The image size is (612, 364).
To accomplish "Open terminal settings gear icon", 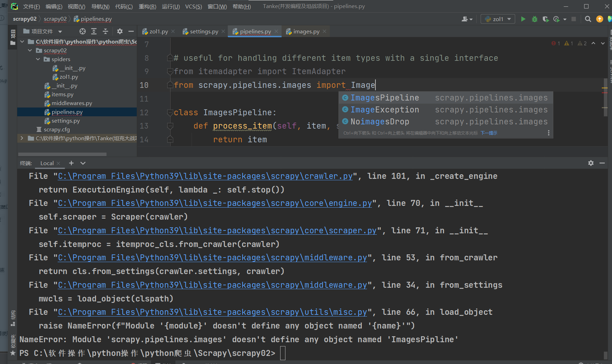I will [x=591, y=163].
